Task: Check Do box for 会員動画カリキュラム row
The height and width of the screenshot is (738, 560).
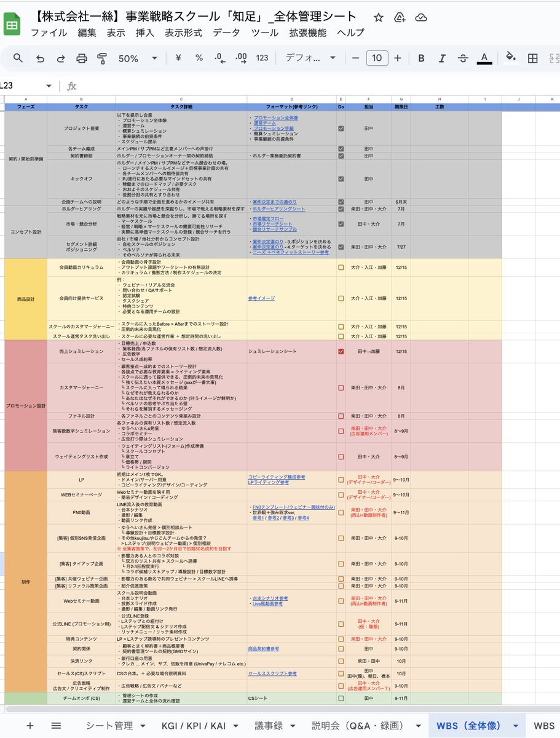Action: coord(341,268)
